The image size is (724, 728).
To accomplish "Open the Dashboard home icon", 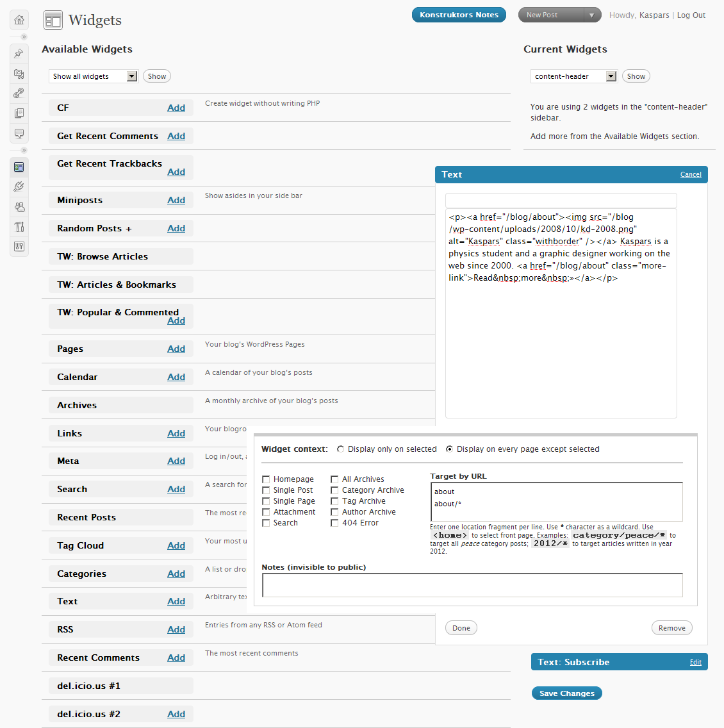I will pos(19,20).
